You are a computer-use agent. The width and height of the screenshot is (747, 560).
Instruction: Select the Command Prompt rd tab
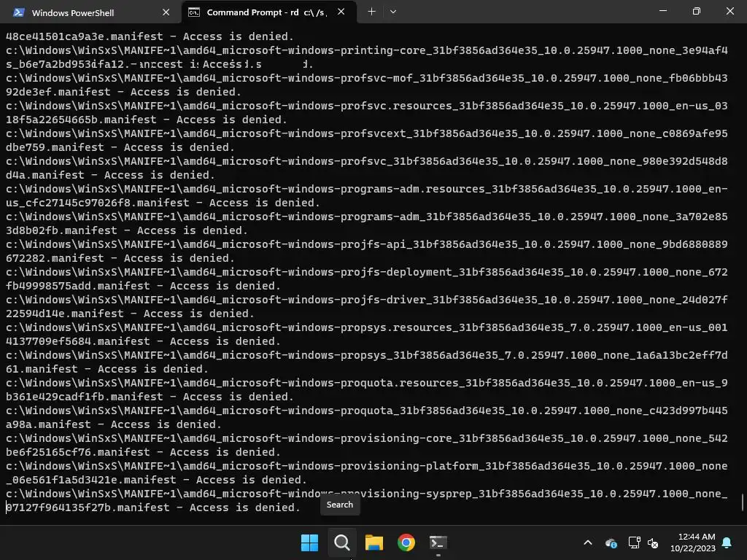coord(268,12)
